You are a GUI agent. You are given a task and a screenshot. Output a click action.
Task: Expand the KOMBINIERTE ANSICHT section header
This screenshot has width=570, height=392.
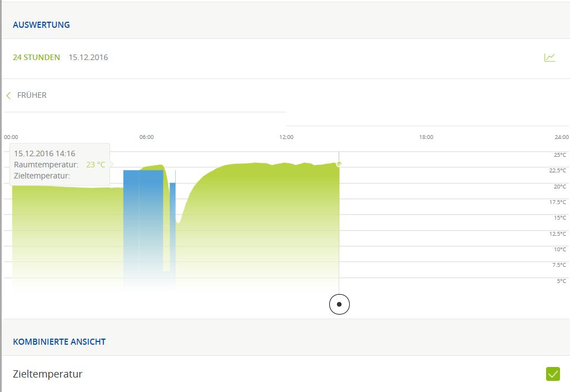tap(59, 341)
